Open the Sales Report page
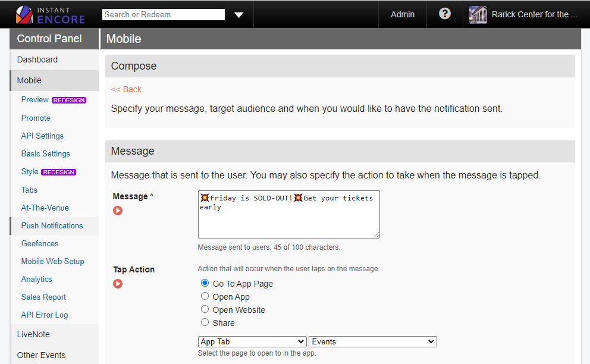The width and height of the screenshot is (590, 364). click(x=43, y=297)
